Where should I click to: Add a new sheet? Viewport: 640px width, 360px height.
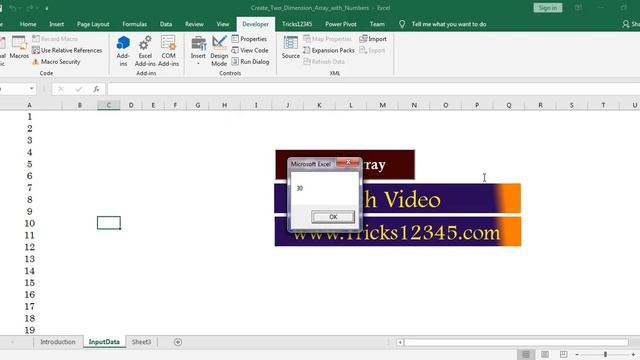tap(178, 342)
